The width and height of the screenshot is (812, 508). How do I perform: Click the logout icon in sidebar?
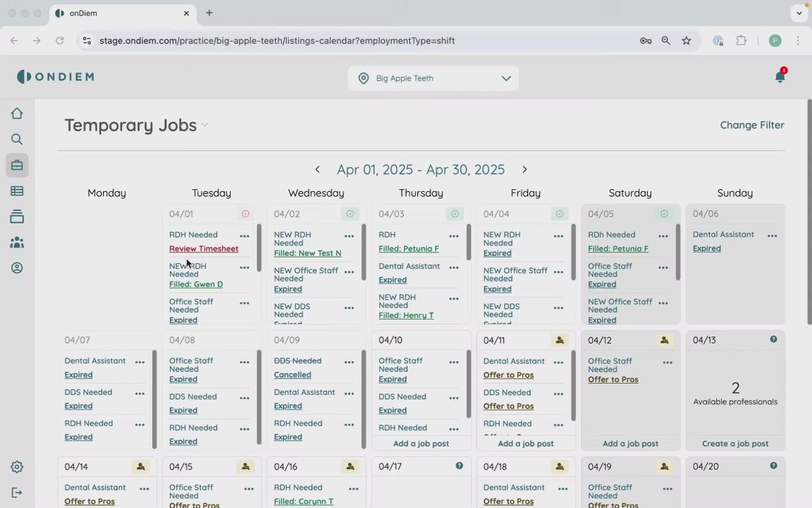[x=17, y=492]
